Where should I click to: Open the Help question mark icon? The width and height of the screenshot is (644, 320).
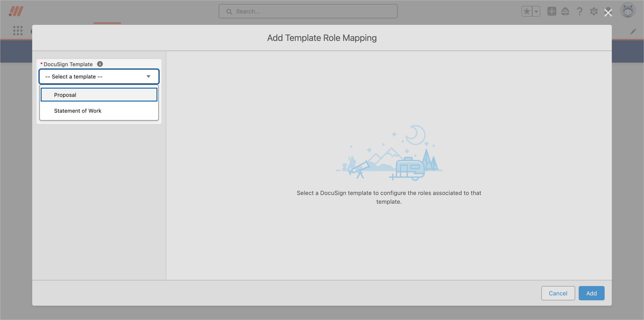click(580, 11)
